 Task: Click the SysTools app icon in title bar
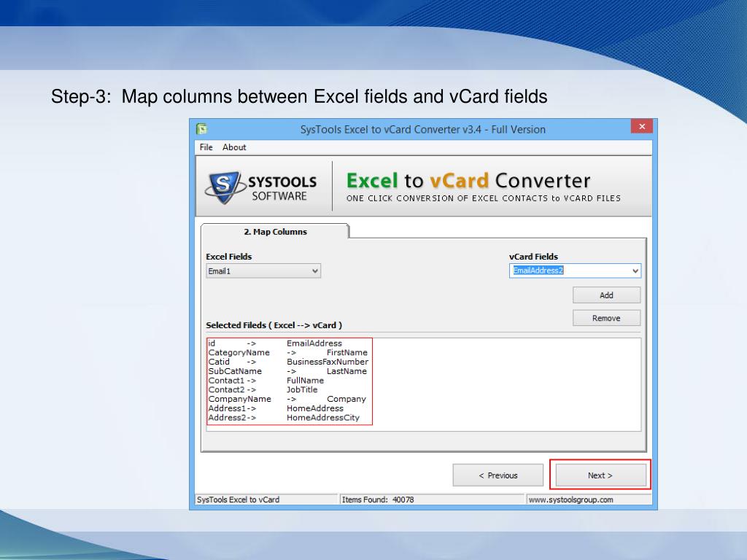point(201,129)
